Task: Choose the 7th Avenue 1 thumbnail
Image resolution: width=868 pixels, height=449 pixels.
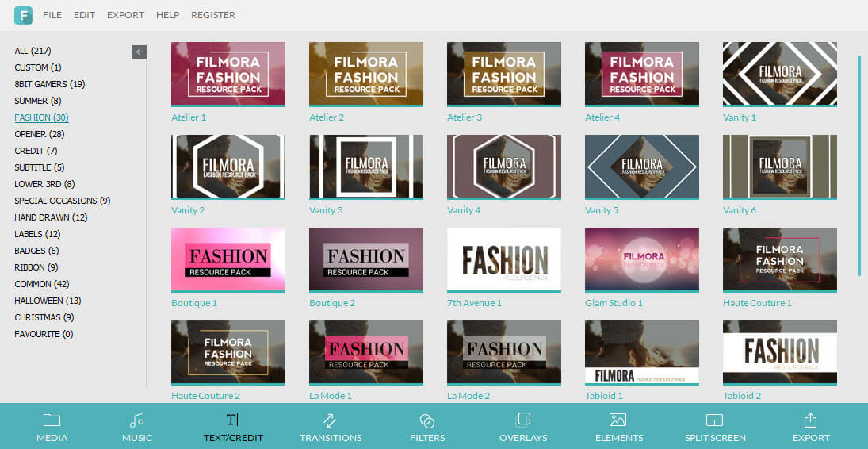Action: (503, 260)
